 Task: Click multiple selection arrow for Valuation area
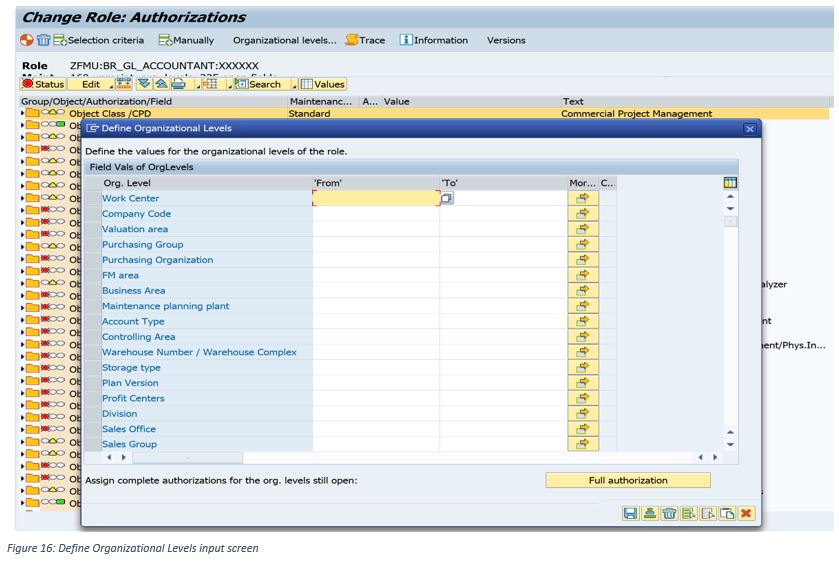[x=583, y=229]
